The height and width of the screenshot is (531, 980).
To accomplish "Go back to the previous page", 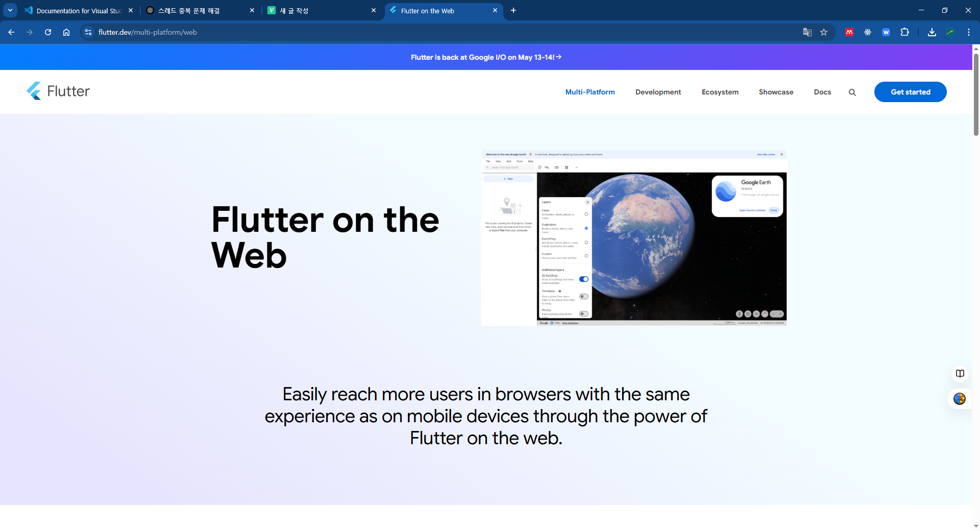I will (x=11, y=32).
